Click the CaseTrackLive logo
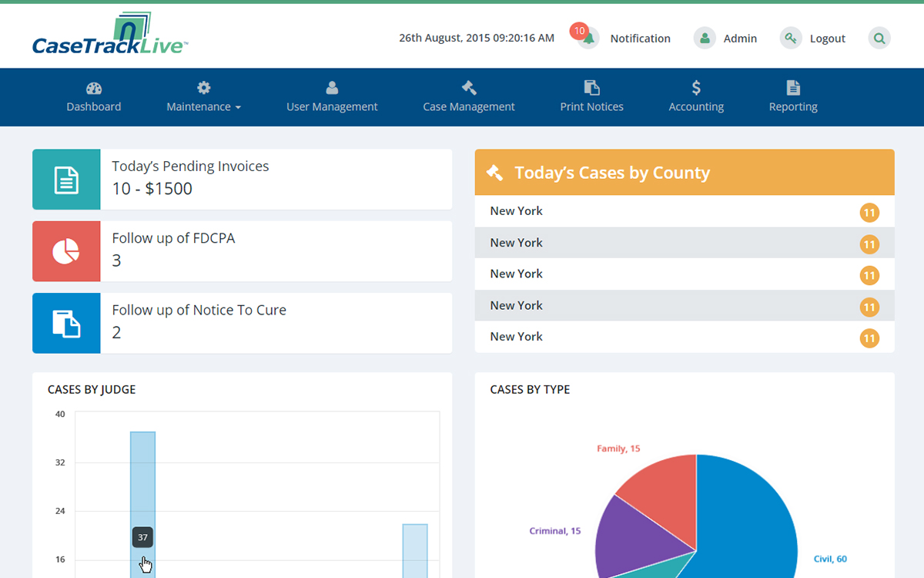 (x=110, y=37)
